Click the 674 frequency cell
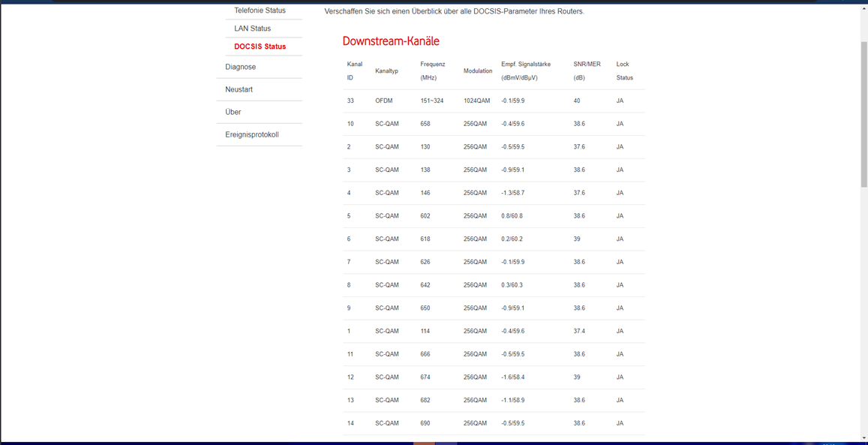The height and width of the screenshot is (445, 868). click(x=425, y=377)
